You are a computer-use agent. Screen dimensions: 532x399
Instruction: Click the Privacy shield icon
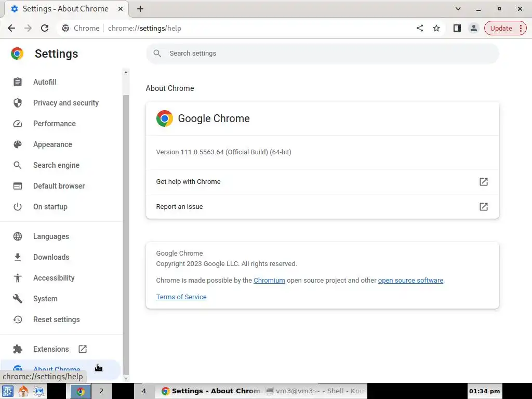click(18, 103)
